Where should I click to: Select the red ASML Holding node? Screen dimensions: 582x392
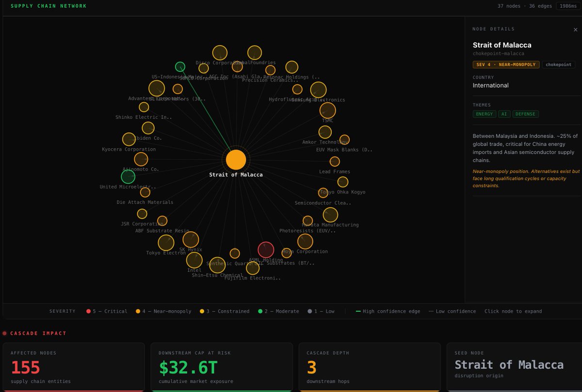(266, 250)
